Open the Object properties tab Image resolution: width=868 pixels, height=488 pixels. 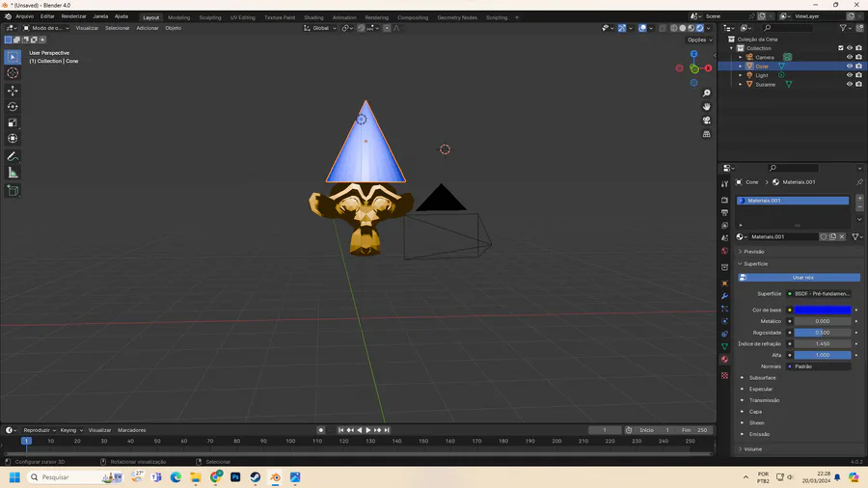pyautogui.click(x=724, y=284)
